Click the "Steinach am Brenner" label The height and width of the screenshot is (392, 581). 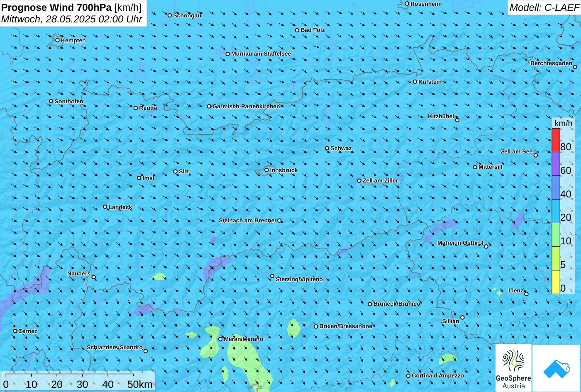click(247, 220)
